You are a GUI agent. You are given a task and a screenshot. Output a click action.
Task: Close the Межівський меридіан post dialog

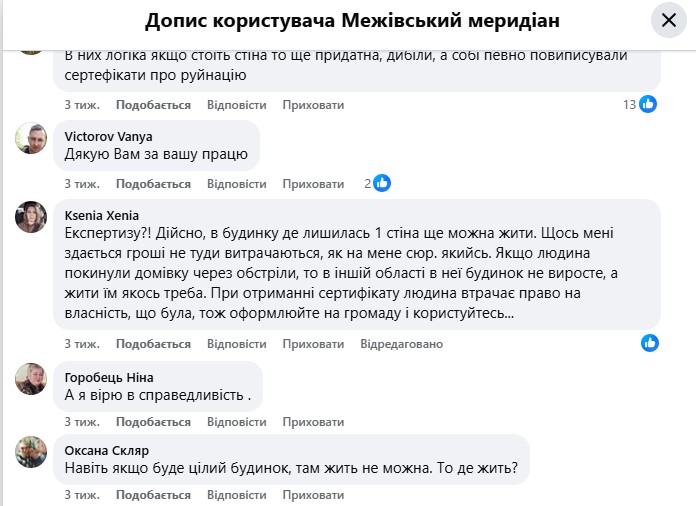point(668,21)
